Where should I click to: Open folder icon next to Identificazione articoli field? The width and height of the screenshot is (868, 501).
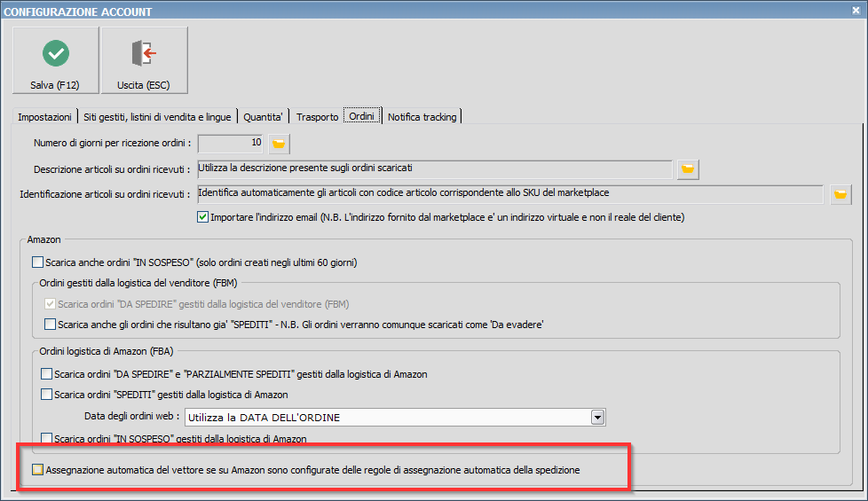click(840, 195)
